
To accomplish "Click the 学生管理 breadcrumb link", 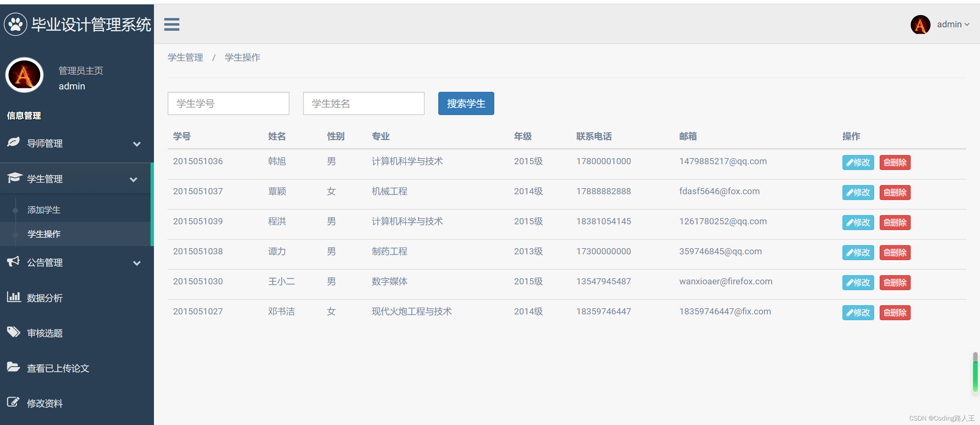I will [x=185, y=57].
